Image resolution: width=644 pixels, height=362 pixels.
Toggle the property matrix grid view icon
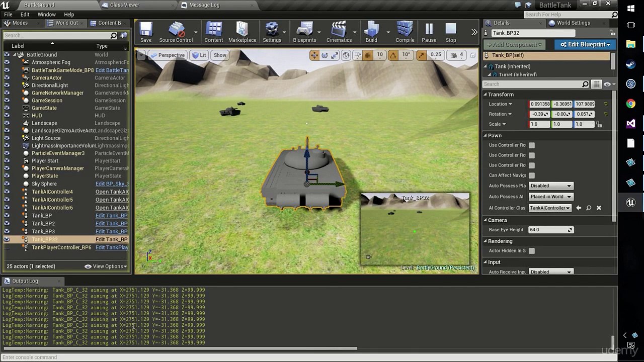(596, 84)
